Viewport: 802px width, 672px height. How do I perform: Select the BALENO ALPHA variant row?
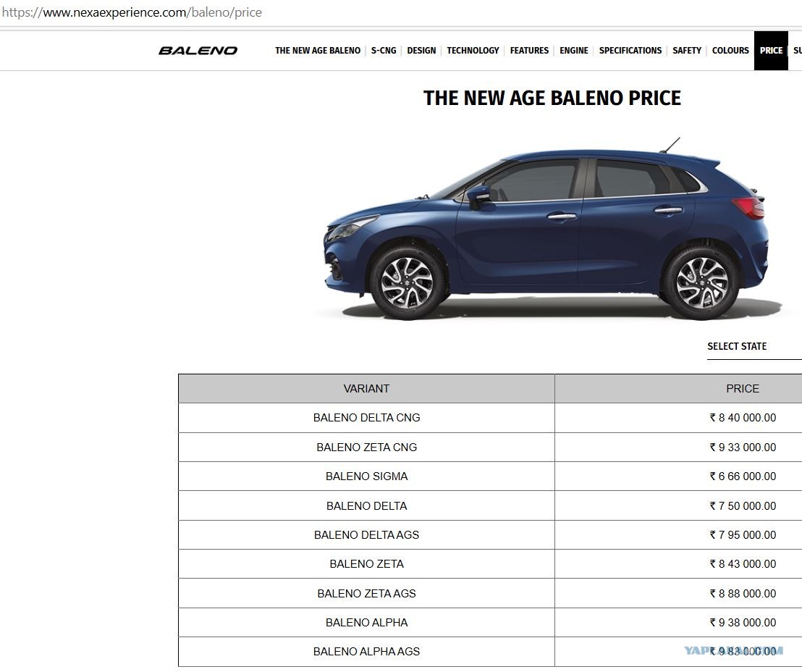click(x=490, y=623)
